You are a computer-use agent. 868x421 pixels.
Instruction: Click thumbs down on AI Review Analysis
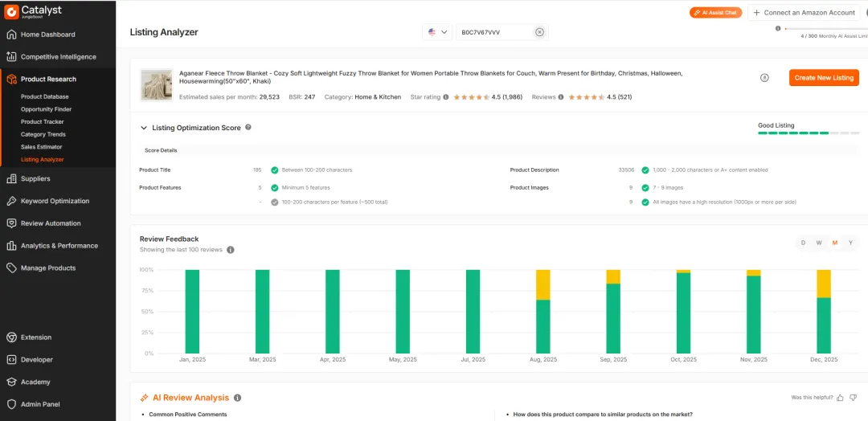(x=854, y=398)
